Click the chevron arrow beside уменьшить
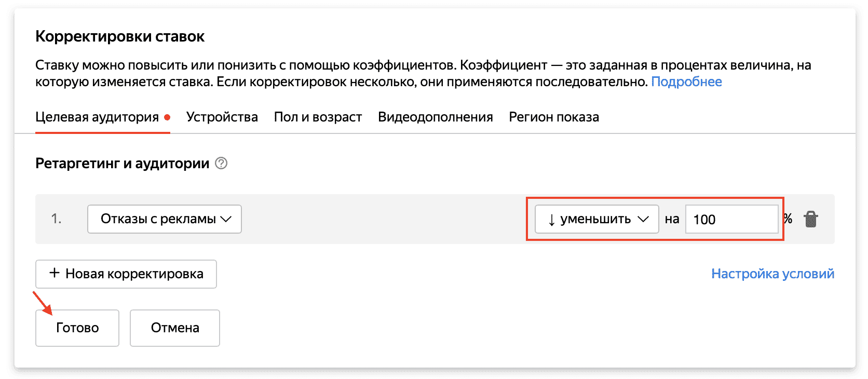The width and height of the screenshot is (868, 379). click(x=643, y=219)
